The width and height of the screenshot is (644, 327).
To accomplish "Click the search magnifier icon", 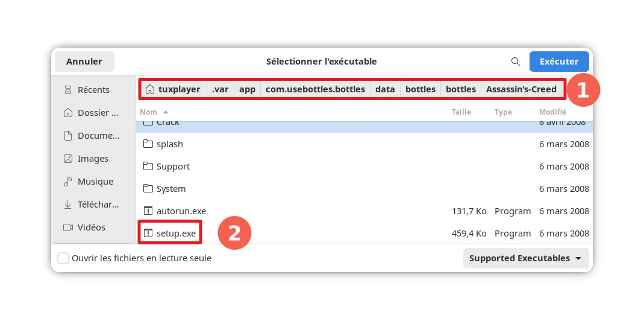I will (515, 62).
